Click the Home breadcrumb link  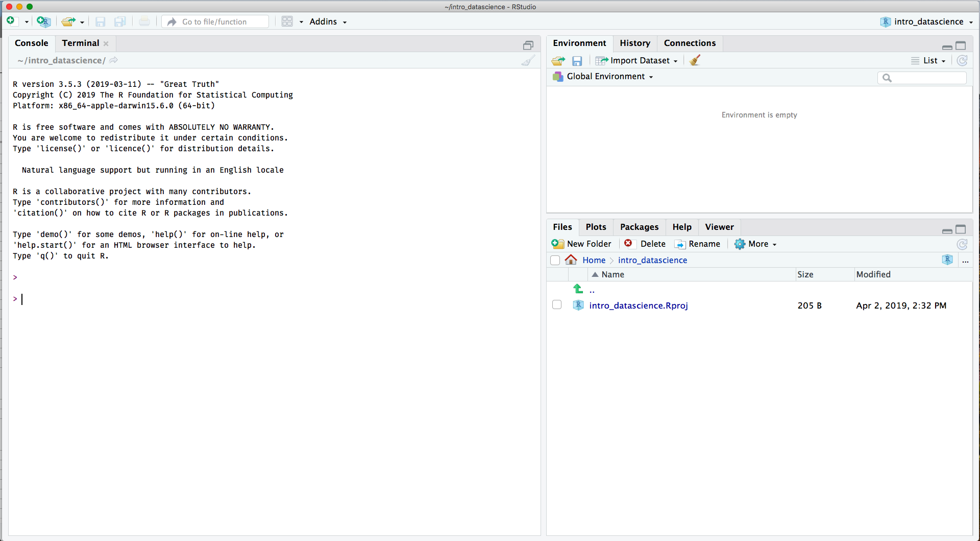pyautogui.click(x=594, y=260)
